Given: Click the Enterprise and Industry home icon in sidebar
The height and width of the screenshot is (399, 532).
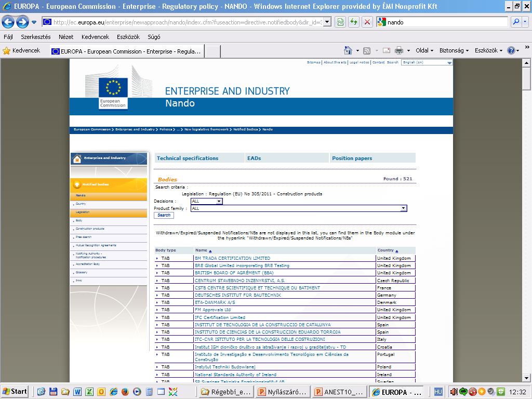Looking at the screenshot, I should tap(77, 158).
